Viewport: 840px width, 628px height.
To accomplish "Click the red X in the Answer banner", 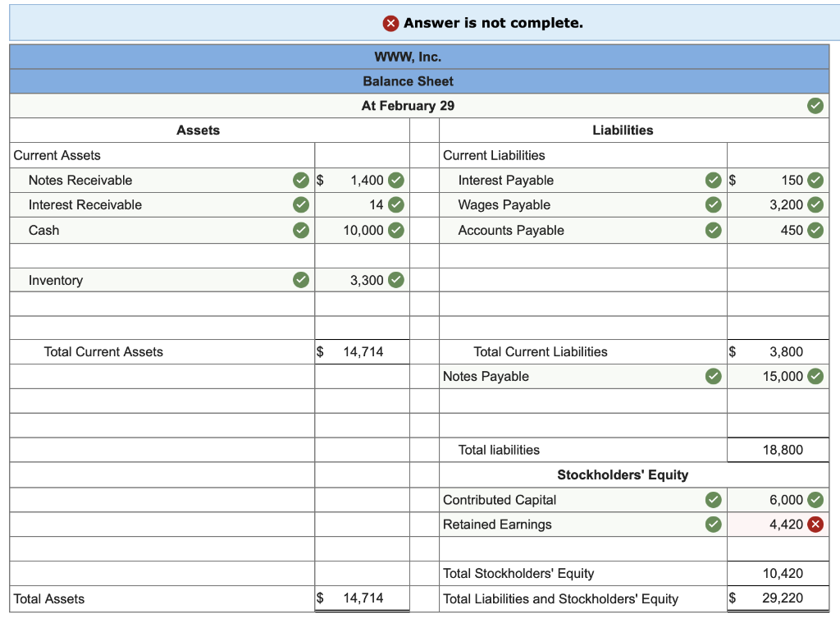I will click(391, 22).
